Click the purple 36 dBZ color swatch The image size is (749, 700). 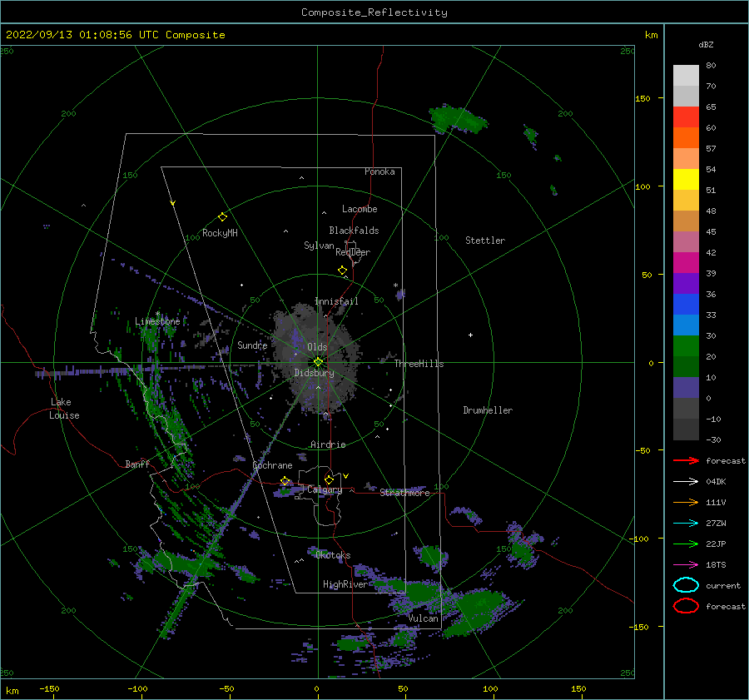[x=686, y=284]
